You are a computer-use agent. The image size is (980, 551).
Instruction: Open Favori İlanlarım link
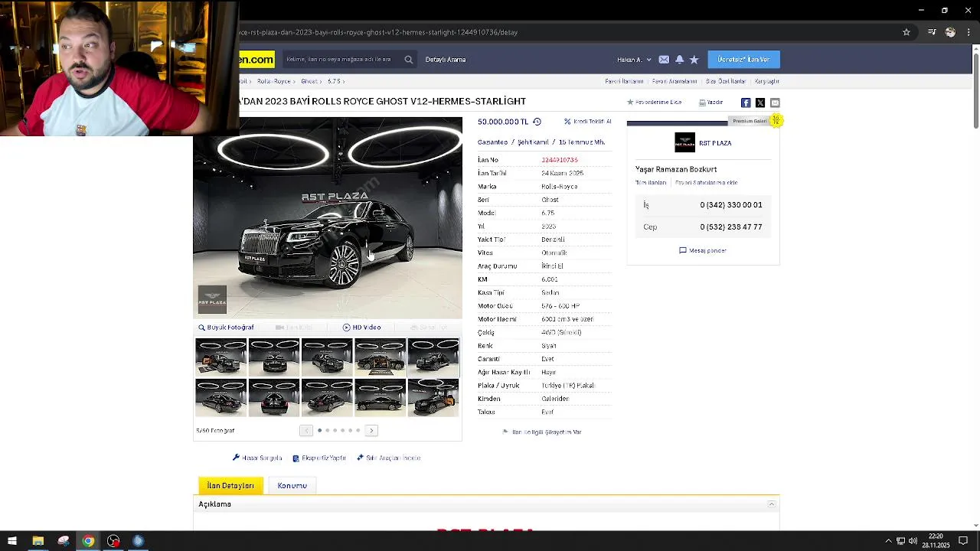coord(624,81)
